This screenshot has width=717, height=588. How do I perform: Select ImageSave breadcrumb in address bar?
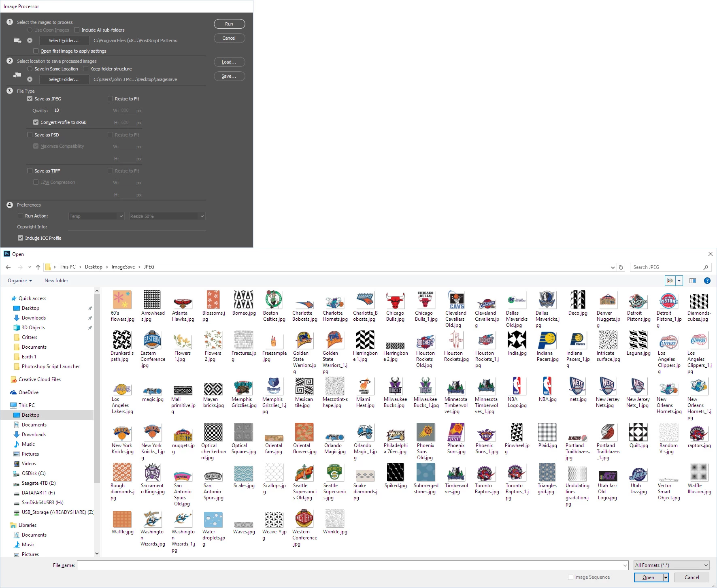(x=123, y=267)
